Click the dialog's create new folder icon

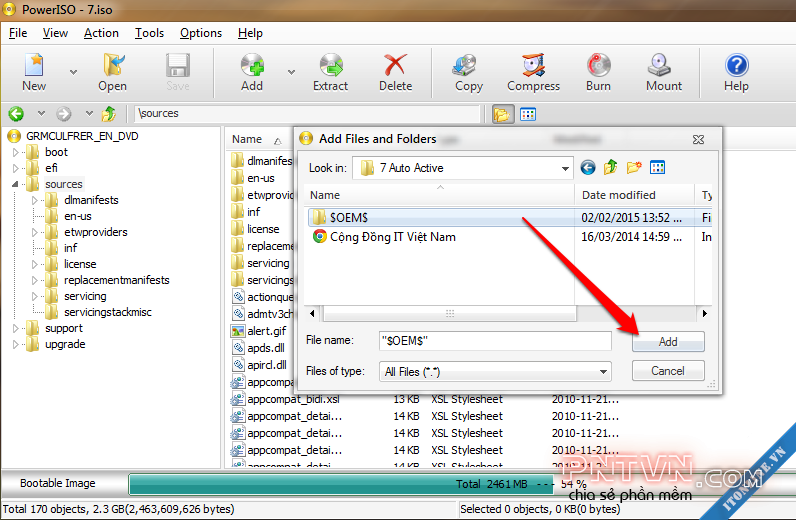coord(634,167)
